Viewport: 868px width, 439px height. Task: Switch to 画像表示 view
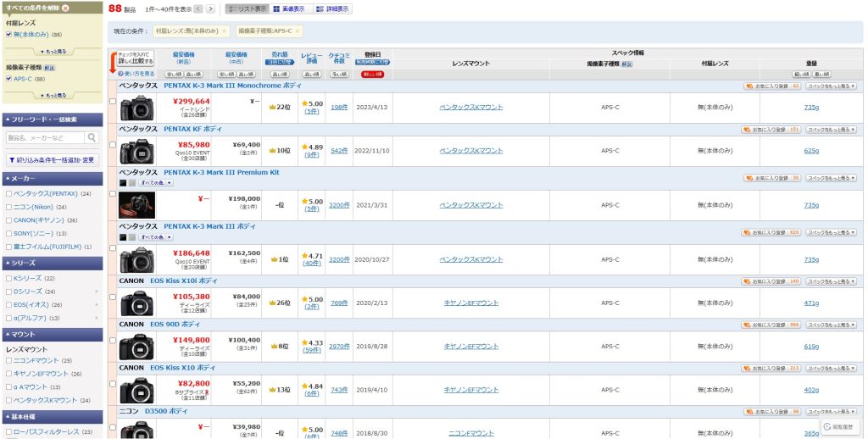tap(291, 8)
